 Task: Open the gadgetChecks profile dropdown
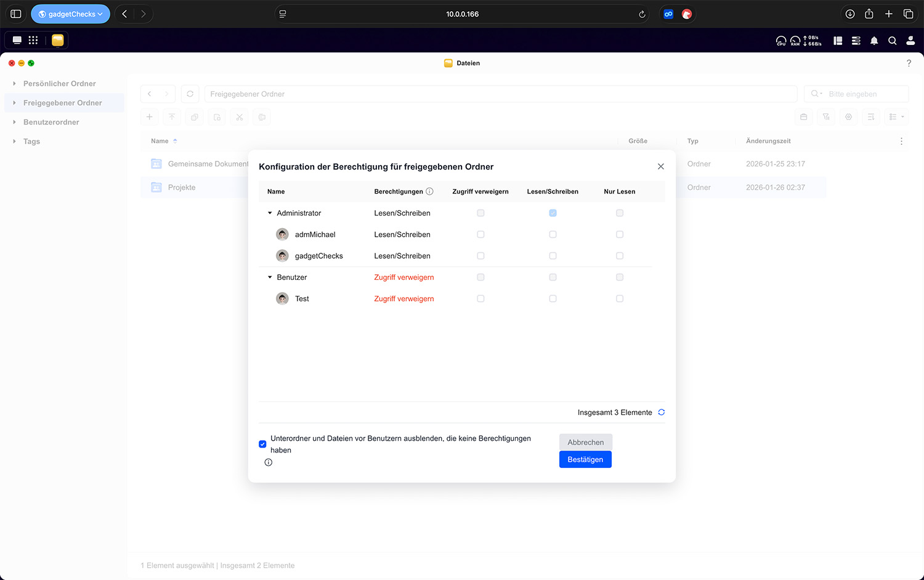tap(71, 14)
